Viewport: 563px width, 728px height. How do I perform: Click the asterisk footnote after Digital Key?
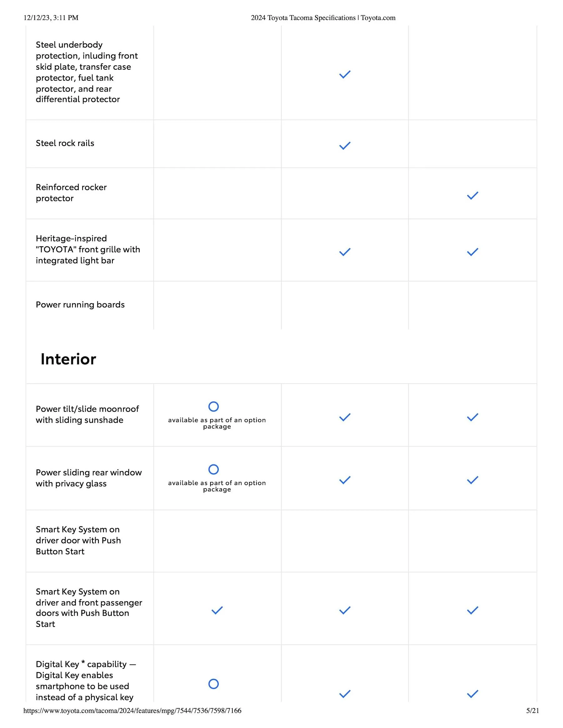click(x=83, y=663)
